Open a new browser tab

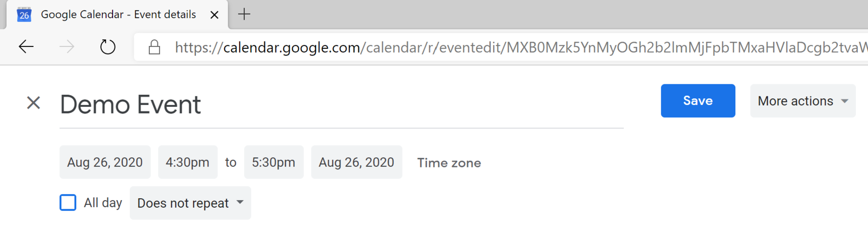(x=244, y=14)
